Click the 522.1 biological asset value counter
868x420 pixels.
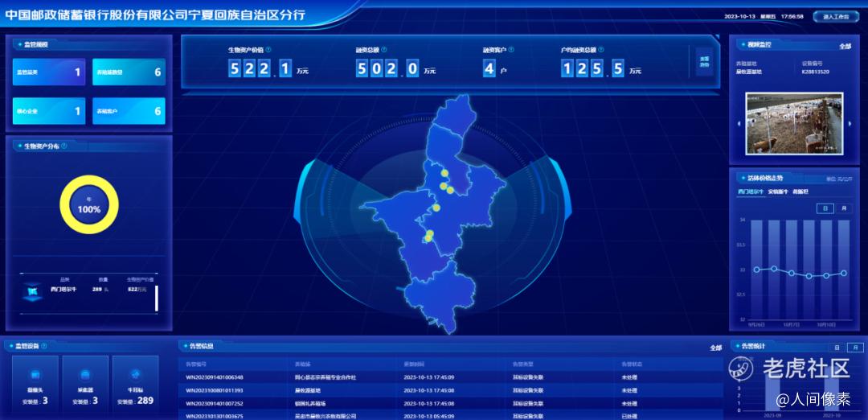coord(260,68)
